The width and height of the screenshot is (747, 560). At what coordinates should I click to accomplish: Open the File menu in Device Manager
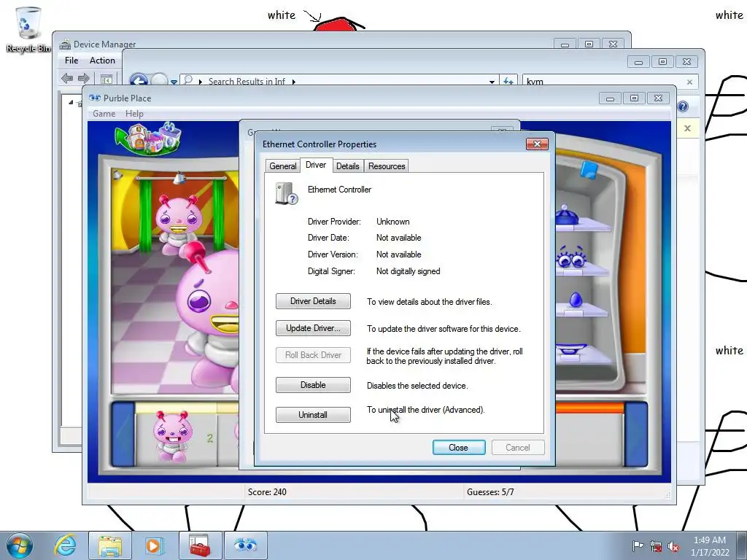tap(71, 61)
